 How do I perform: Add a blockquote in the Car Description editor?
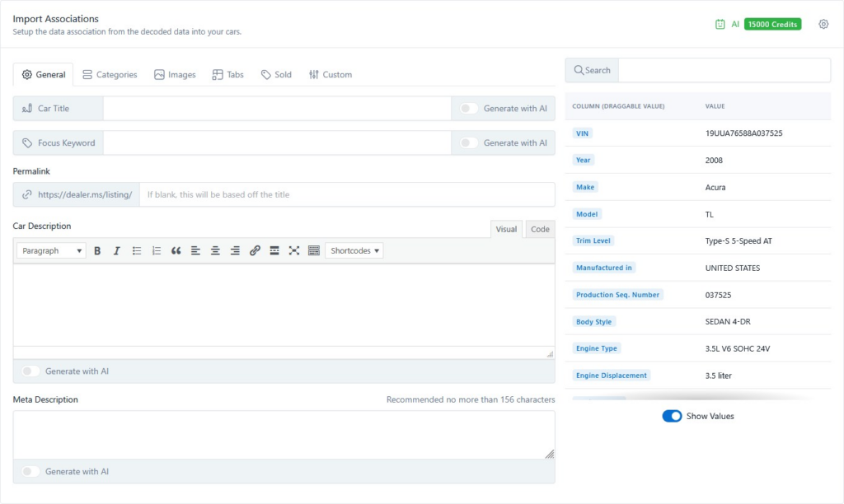click(x=176, y=250)
